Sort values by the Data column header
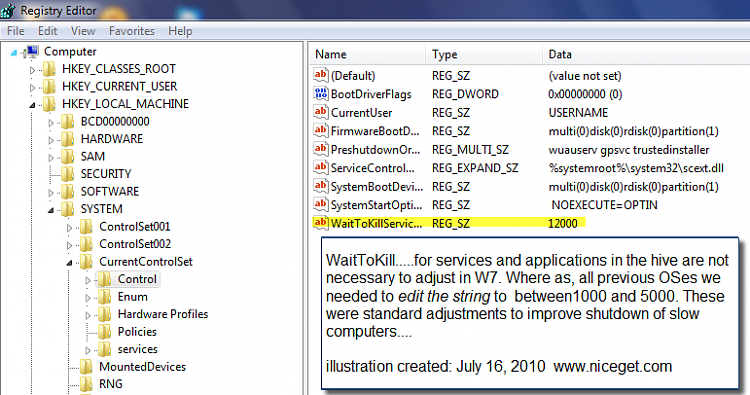Viewport: 750px width, 395px height. pos(646,54)
